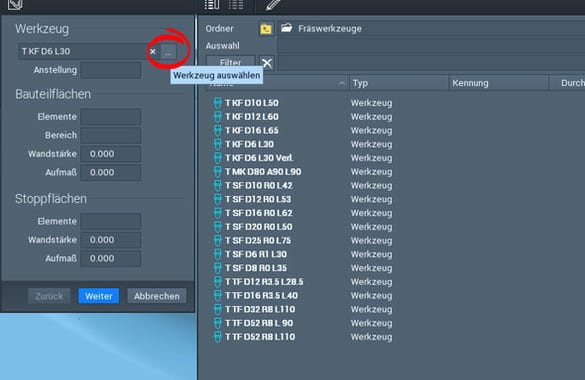Click the Typ cell of T KF D10 L50
585x380 pixels.
[371, 103]
